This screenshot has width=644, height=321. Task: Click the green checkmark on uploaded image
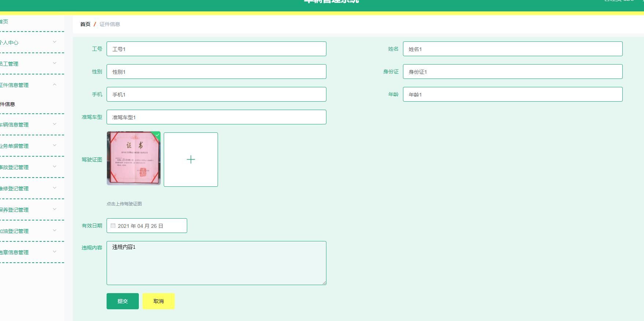(x=157, y=135)
